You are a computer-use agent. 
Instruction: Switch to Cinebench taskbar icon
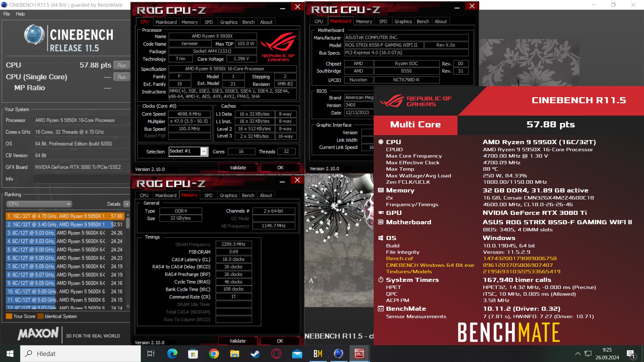(338, 354)
